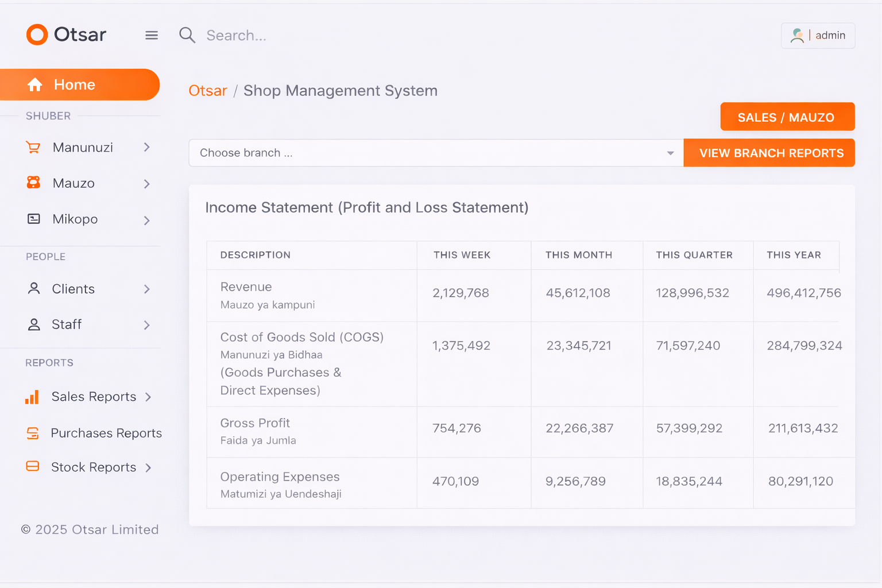Viewport: 882px width, 588px height.
Task: Select the Clients person icon
Action: coord(33,289)
